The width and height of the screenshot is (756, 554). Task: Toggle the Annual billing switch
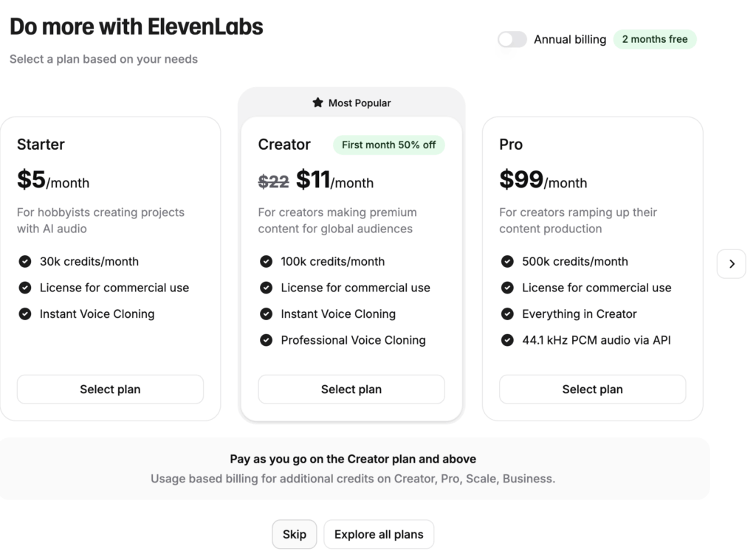point(512,40)
